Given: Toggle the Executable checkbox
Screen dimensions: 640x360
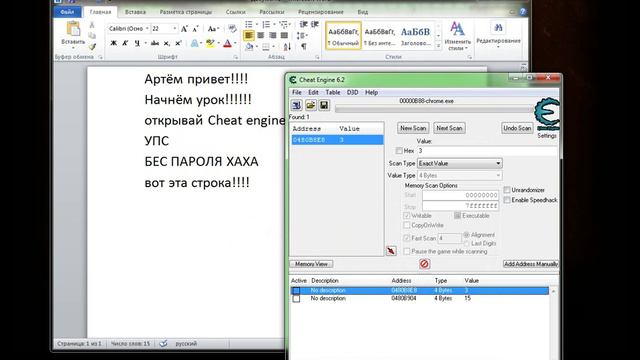Looking at the screenshot, I should (x=457, y=216).
